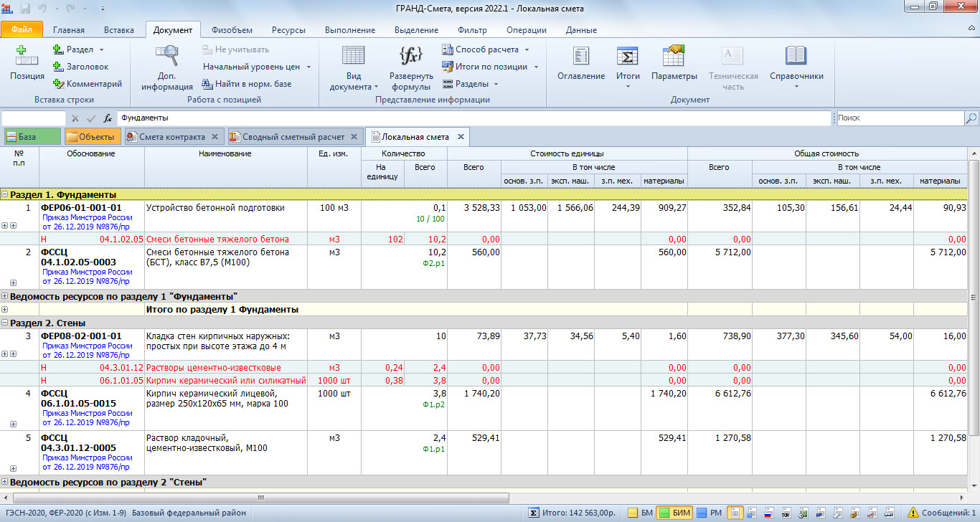
Task: Click the cancel X icon in formula bar
Action: coord(75,118)
